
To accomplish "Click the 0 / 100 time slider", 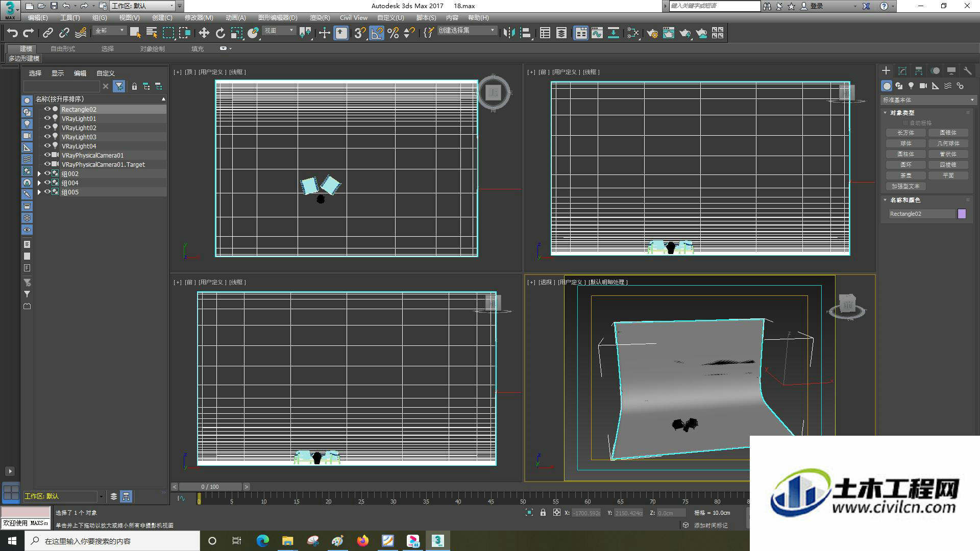I will point(210,487).
